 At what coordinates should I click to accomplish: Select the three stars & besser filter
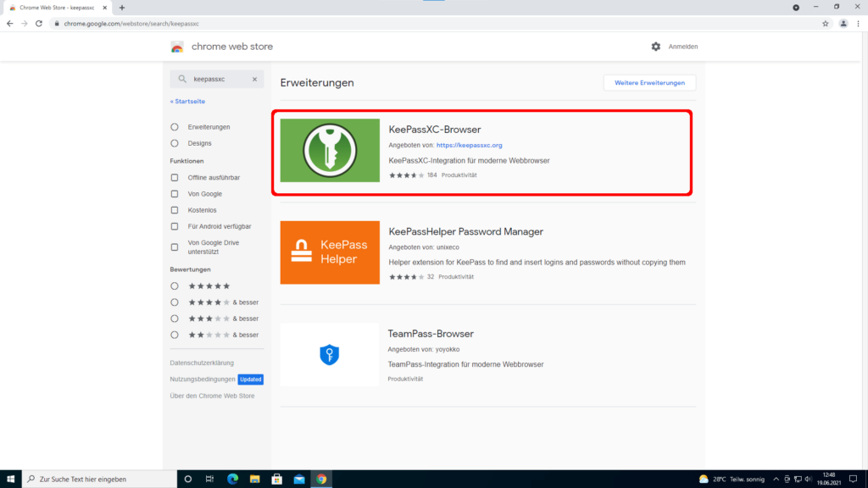point(175,319)
